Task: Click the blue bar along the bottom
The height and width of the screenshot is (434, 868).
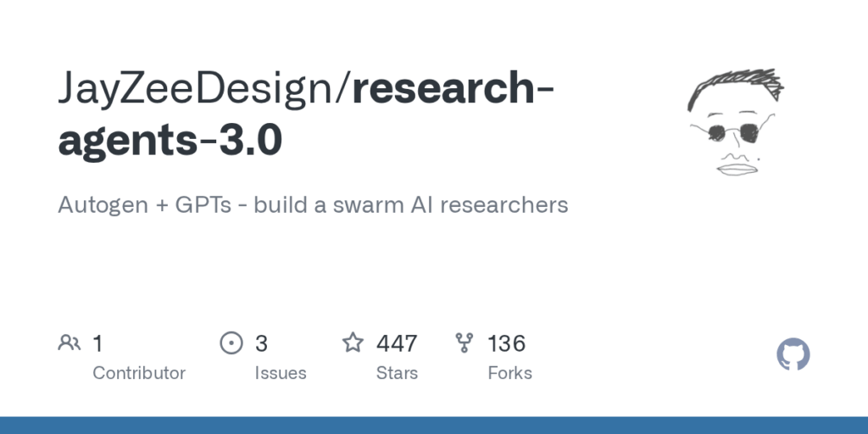Action: coord(434,426)
